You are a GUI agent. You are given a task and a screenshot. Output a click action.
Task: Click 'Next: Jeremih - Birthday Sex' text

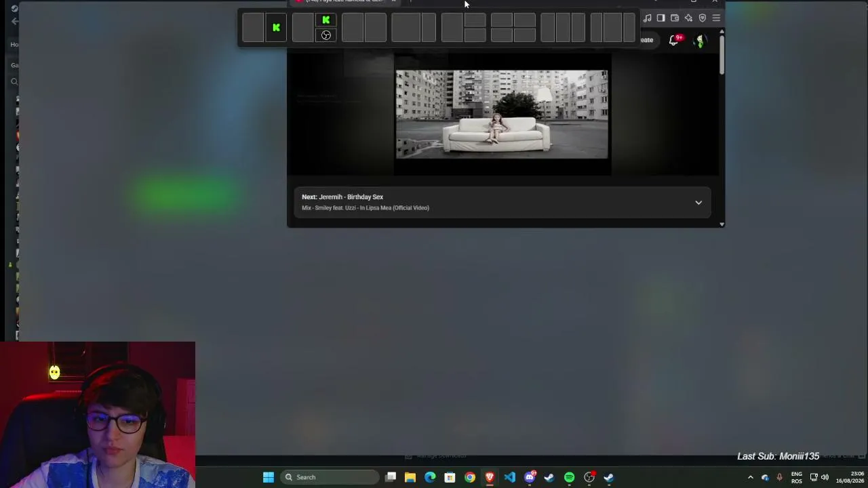click(x=342, y=197)
